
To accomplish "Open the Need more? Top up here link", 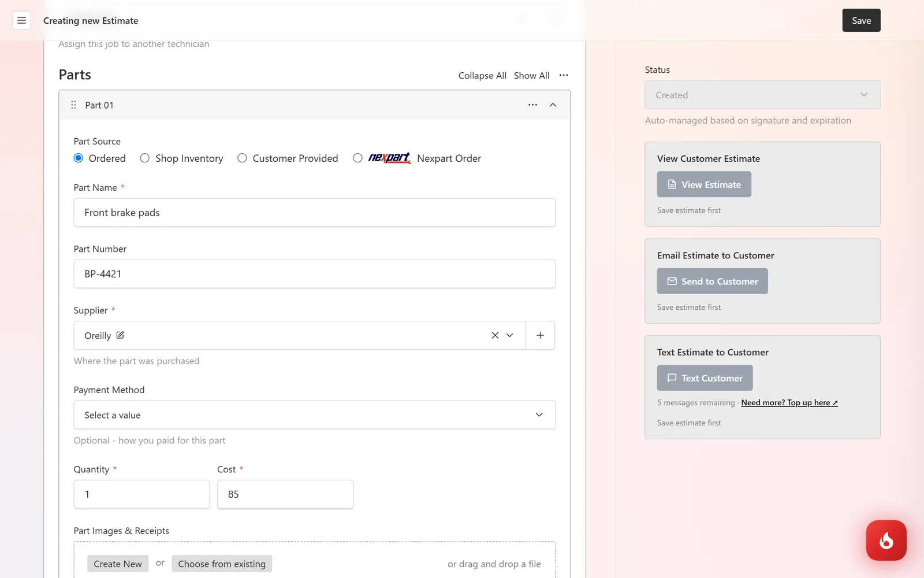I will click(789, 403).
